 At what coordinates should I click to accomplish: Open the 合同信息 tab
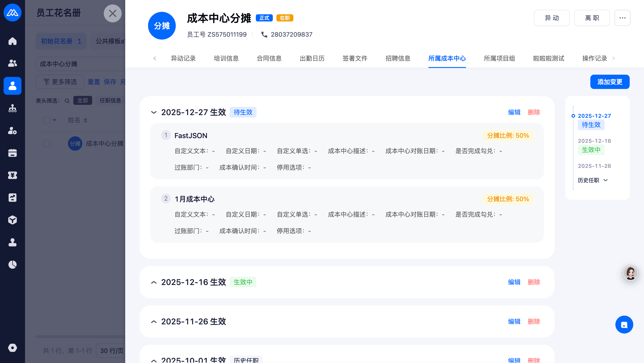[x=269, y=59]
